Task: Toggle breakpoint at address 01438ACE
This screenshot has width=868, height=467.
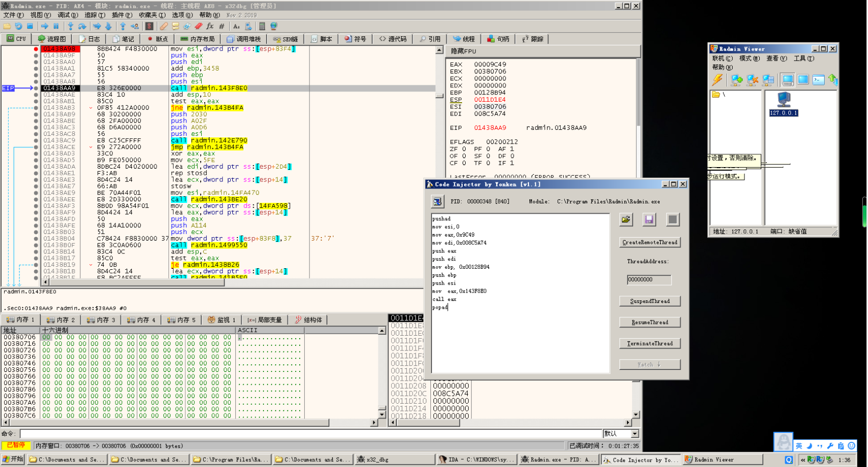Action: [36, 147]
